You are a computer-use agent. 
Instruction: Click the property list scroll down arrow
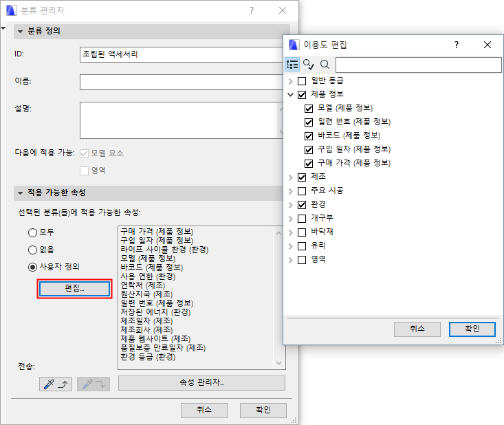click(x=278, y=363)
